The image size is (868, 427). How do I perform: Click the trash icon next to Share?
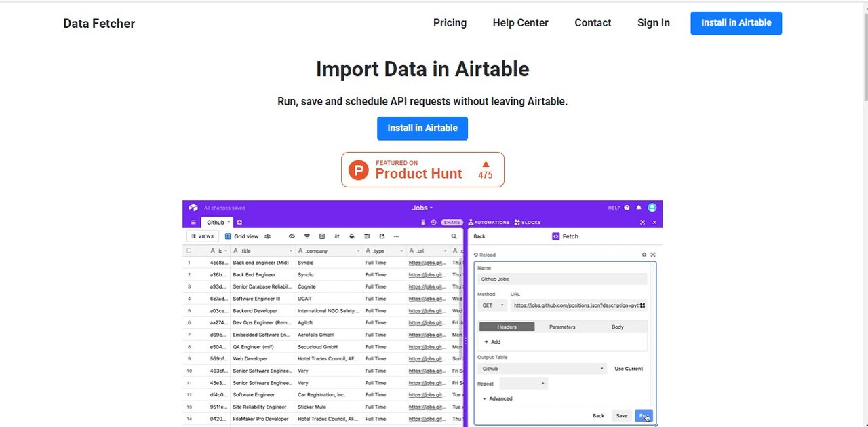click(x=423, y=222)
